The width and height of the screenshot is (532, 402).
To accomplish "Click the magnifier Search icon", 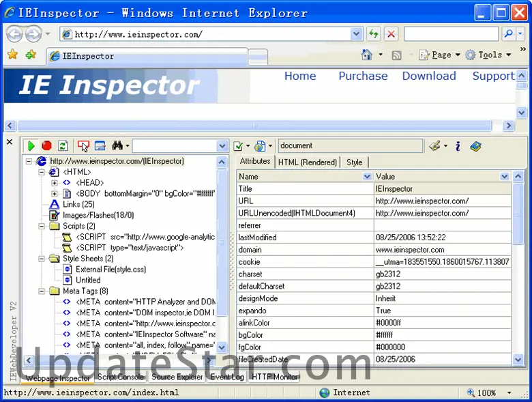I will [509, 33].
